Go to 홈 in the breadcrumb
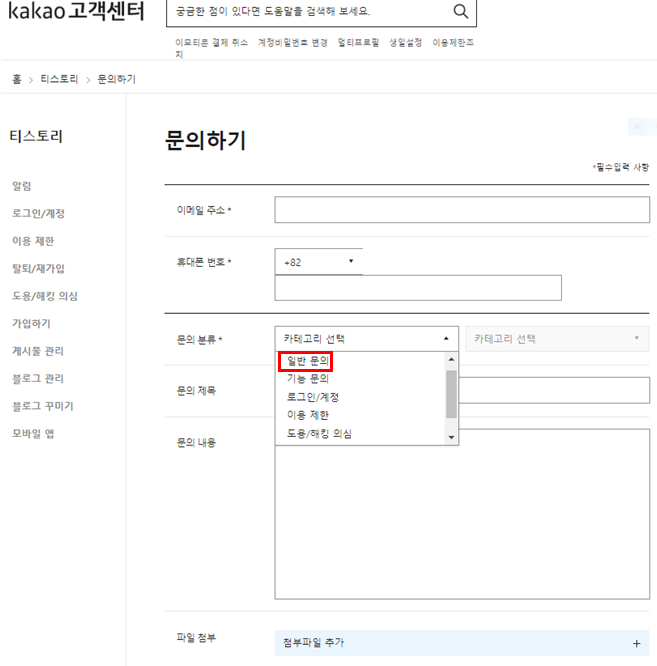Viewport: 657px width, 666px height. [17, 79]
